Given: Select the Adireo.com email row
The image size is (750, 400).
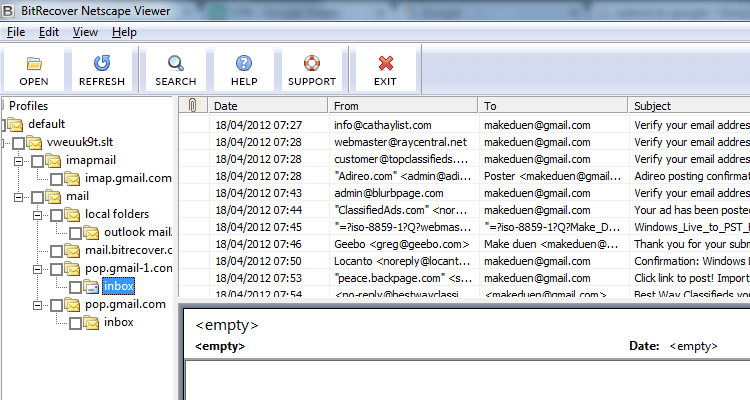Looking at the screenshot, I should [x=464, y=177].
